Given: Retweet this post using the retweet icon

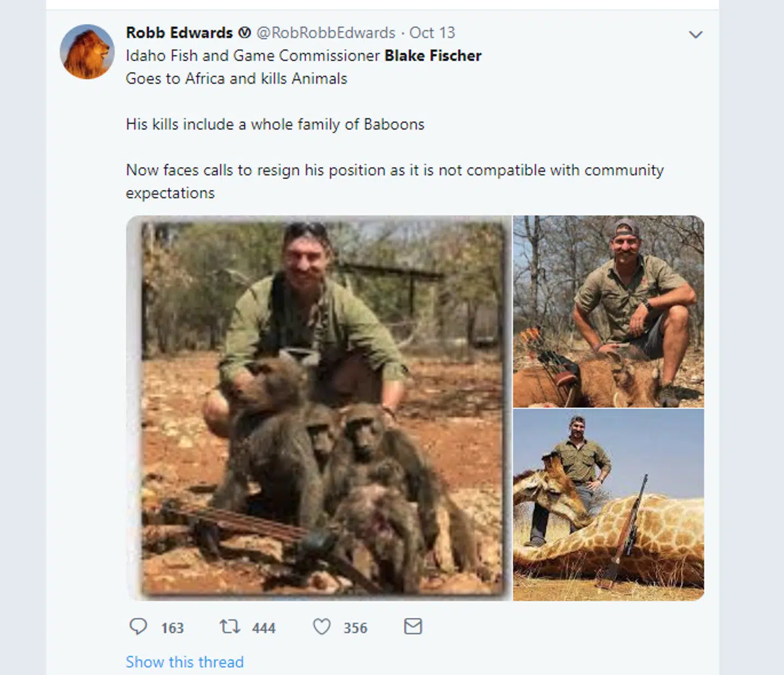Looking at the screenshot, I should 230,627.
